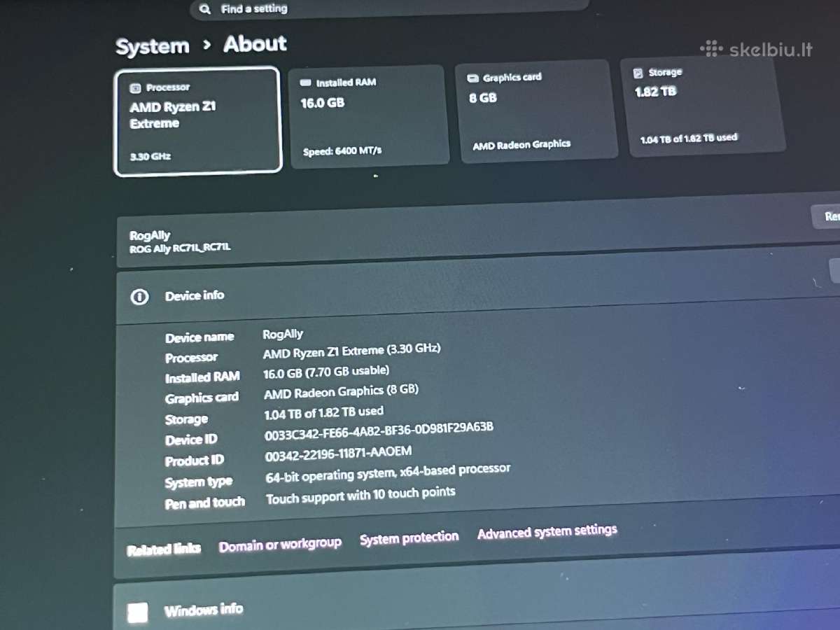Select the Installed RAM card

368,115
